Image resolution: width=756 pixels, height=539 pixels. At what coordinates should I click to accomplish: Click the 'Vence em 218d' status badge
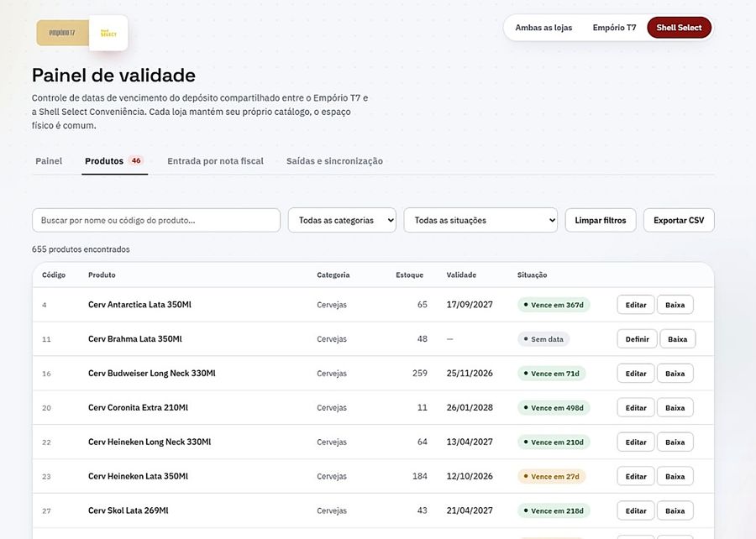pos(554,510)
